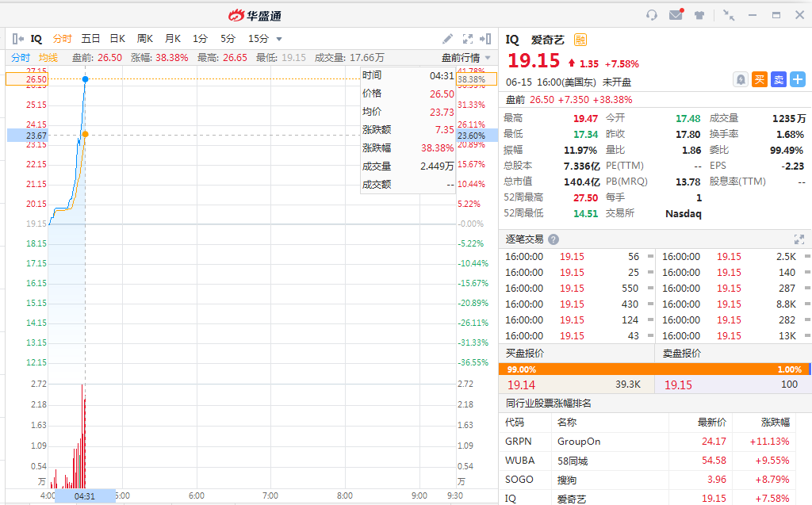
Task: Switch to the 五日 chart tab
Action: tap(90, 39)
